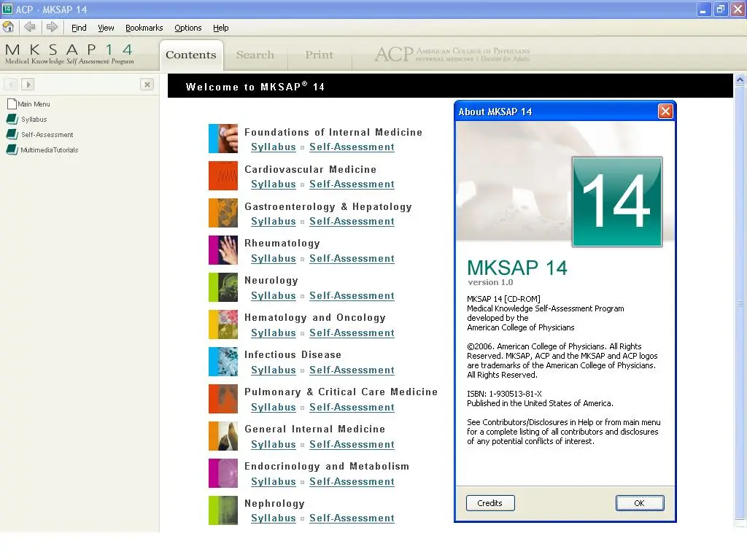
Task: Click Foundations of Internal Medicine thumbnail
Action: [x=223, y=139]
